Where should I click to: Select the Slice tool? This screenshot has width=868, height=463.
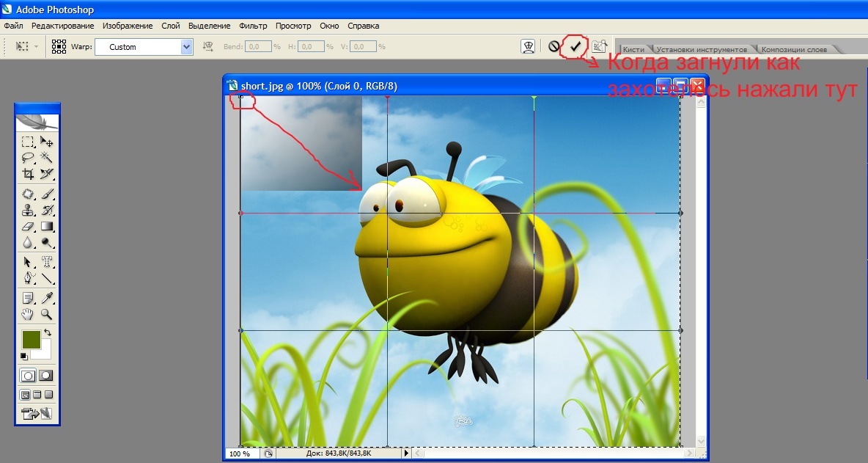[x=46, y=174]
